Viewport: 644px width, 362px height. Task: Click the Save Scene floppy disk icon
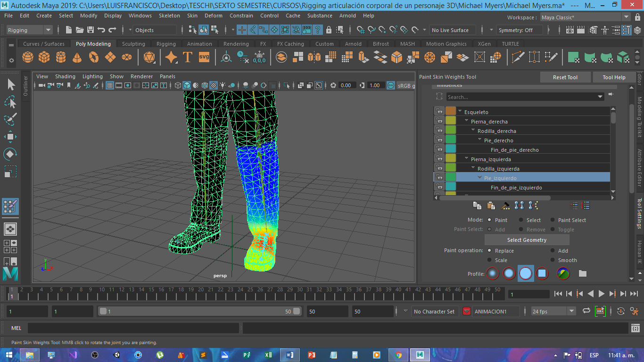[x=91, y=30]
